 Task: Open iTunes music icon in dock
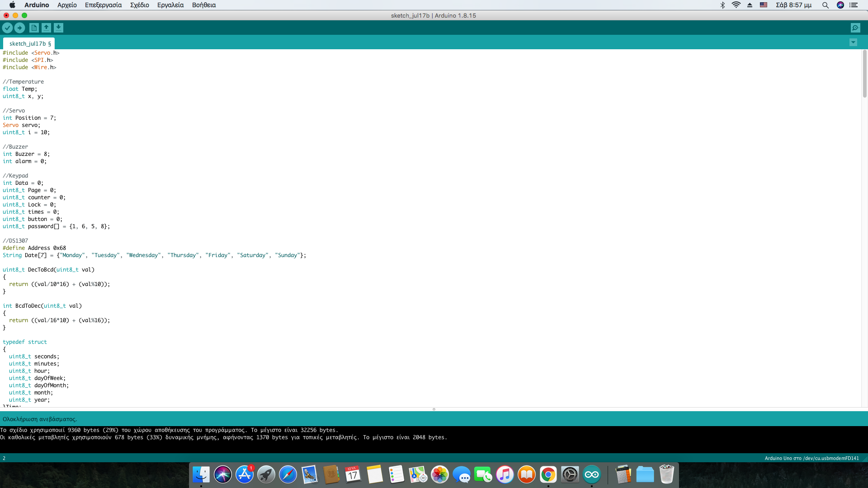tap(505, 474)
